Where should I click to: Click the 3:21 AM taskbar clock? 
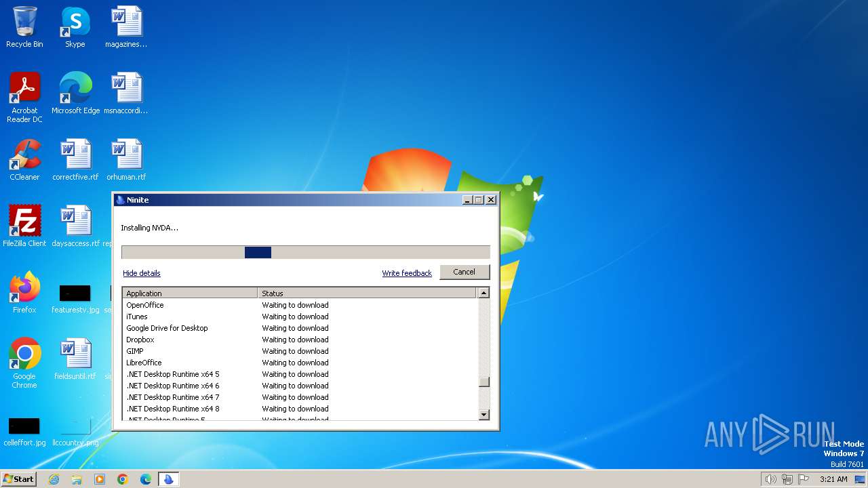click(x=833, y=479)
